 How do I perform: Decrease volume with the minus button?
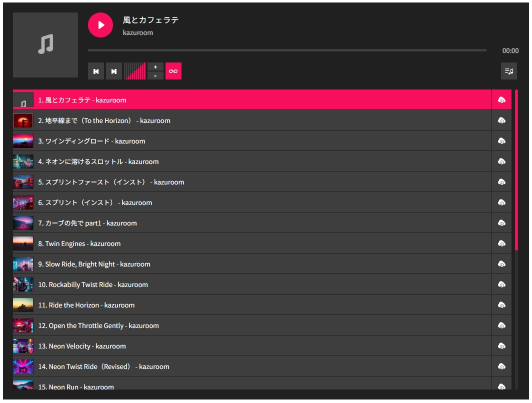[155, 75]
